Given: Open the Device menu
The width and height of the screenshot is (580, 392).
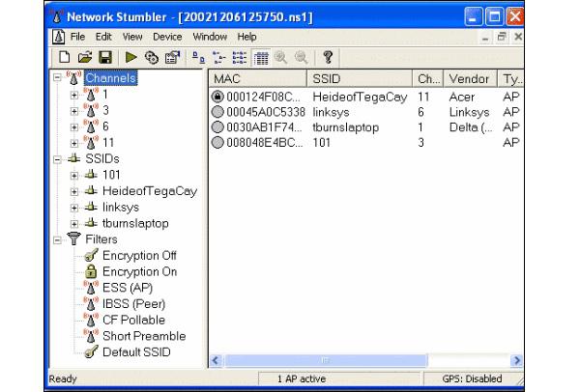Looking at the screenshot, I should pyautogui.click(x=167, y=37).
